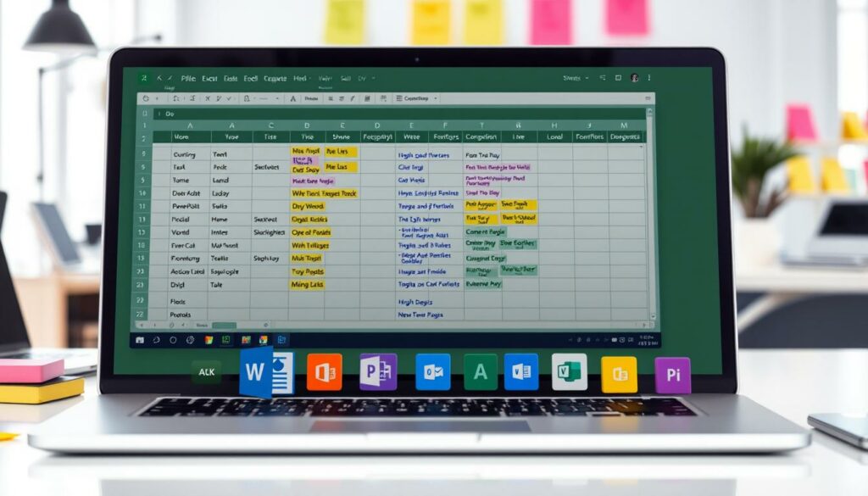Viewport: 868px width, 496px height.
Task: Select the highlighted sheet tab at bottom
Action: (224, 326)
